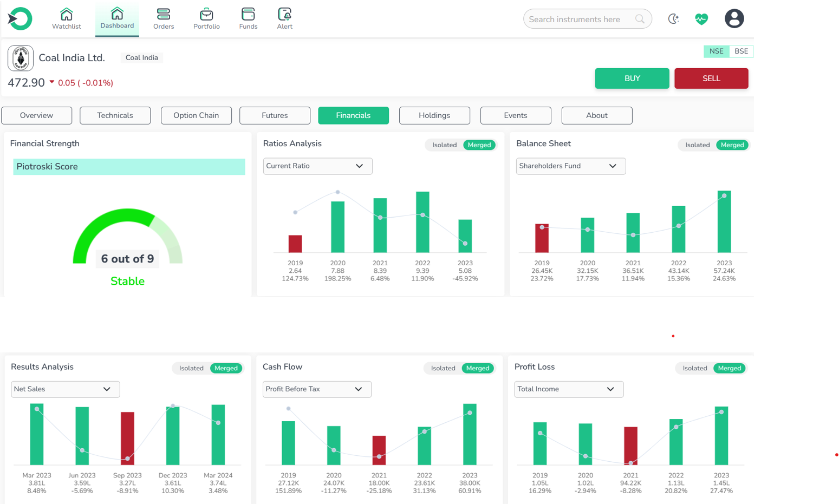Click 2022 bar in Ratios Analysis chart
This screenshot has height=504, width=839.
[x=422, y=222]
